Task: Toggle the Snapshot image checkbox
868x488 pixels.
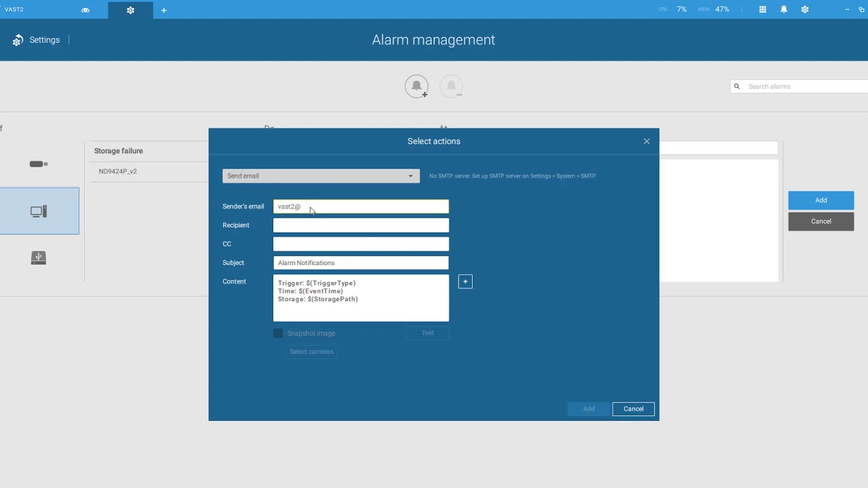Action: point(278,333)
